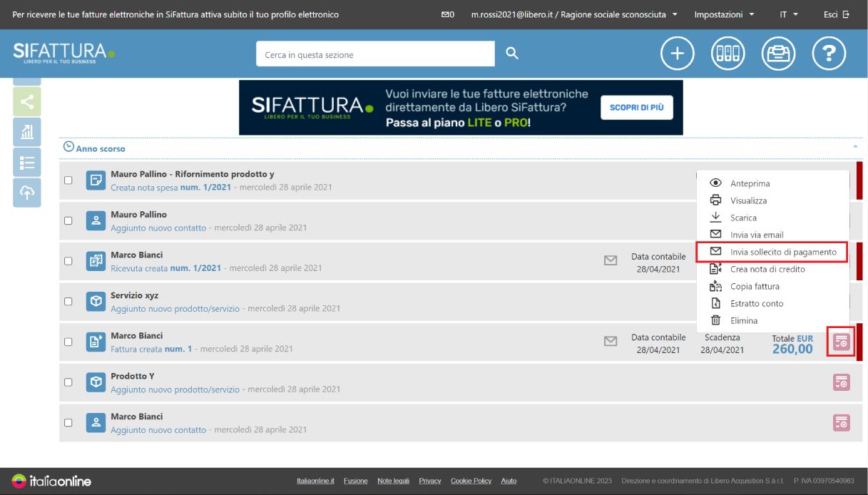Collapse the Anno scorso section arrow
This screenshot has height=495, width=868.
point(855,146)
